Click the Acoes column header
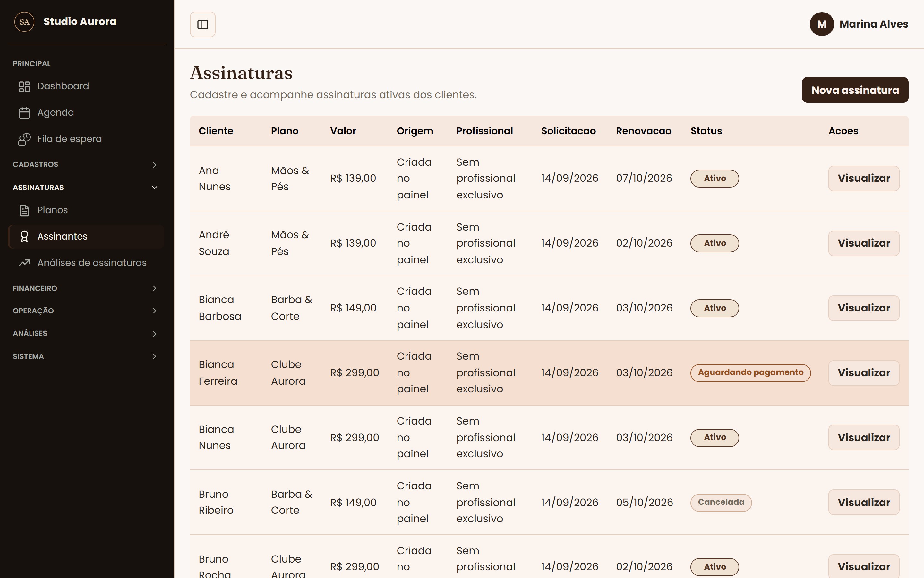 pos(843,131)
